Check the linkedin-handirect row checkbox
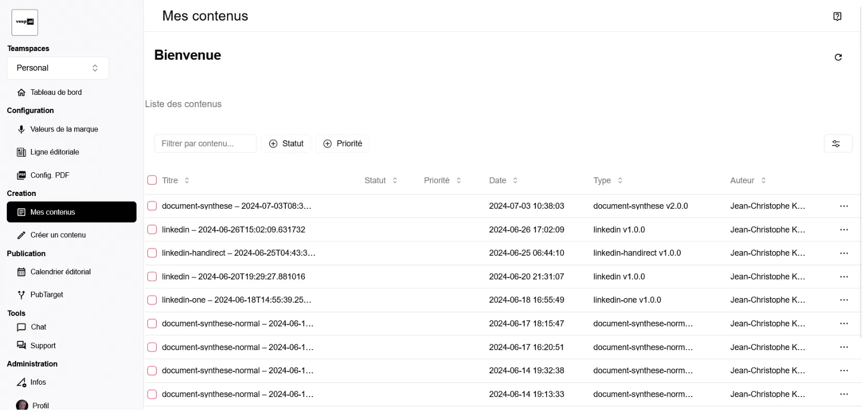The image size is (868, 412). coord(152,253)
